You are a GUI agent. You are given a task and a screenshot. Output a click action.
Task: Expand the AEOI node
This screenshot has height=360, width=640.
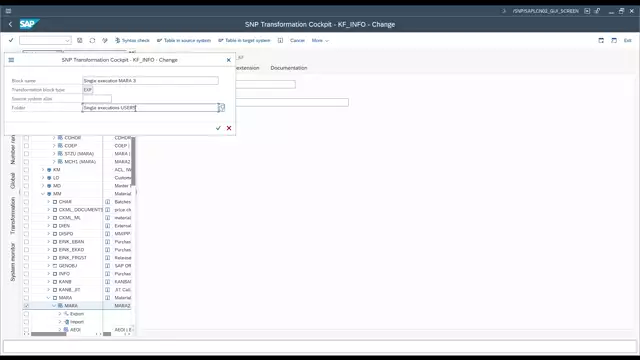[60, 330]
